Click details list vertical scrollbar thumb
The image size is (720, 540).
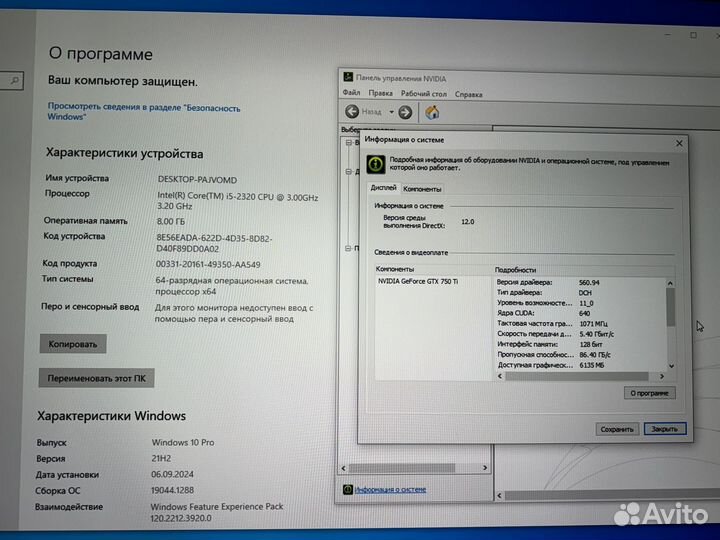(x=670, y=307)
